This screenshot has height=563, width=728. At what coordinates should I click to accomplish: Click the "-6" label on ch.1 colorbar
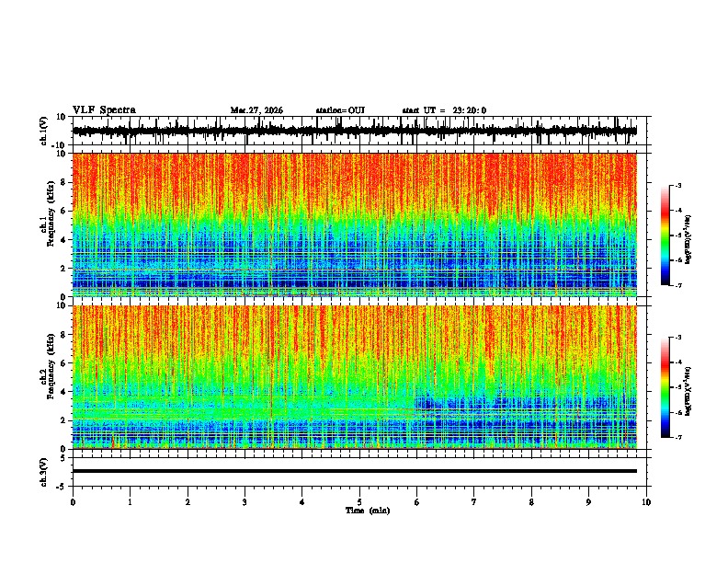[678, 260]
